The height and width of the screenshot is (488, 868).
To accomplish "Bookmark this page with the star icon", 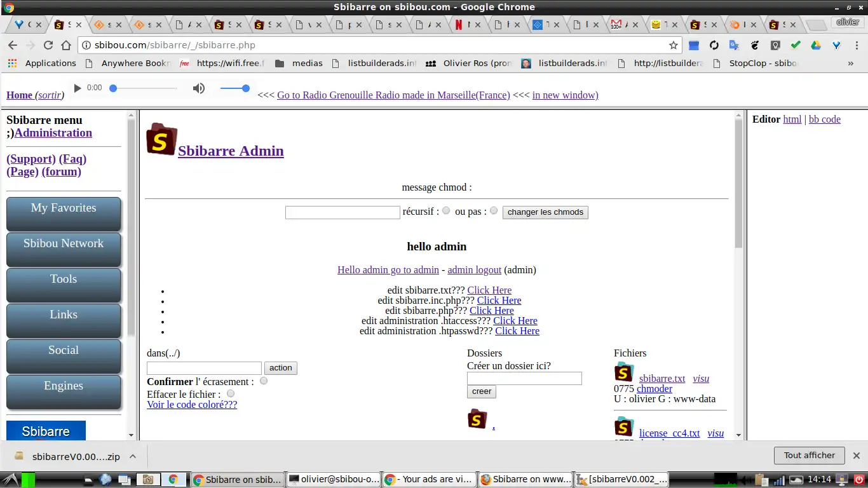I will point(674,45).
